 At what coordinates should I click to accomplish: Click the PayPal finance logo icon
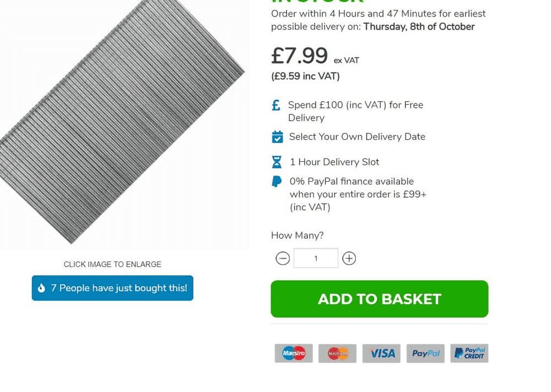(277, 181)
